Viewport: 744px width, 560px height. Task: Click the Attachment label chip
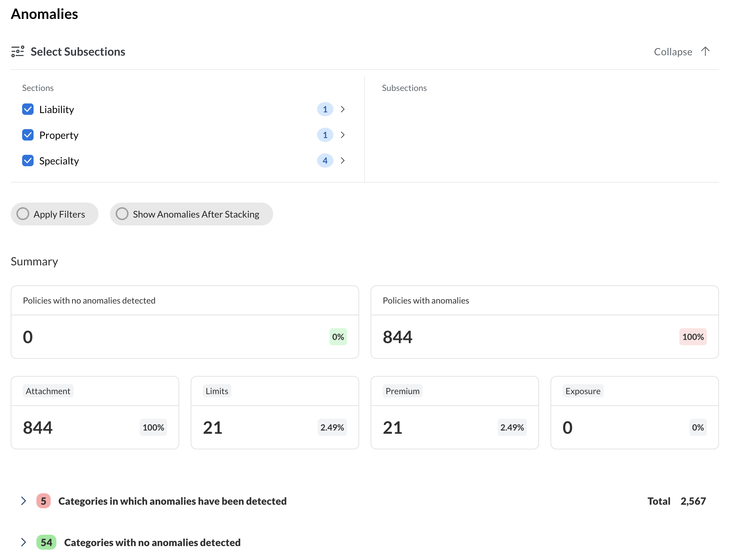pyautogui.click(x=48, y=391)
